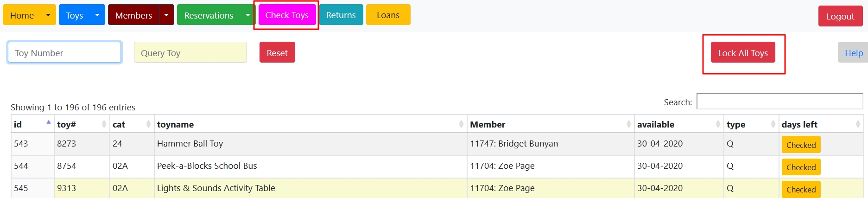This screenshot has height=198, width=868.
Task: Sort table by id column arrow
Action: (x=48, y=123)
